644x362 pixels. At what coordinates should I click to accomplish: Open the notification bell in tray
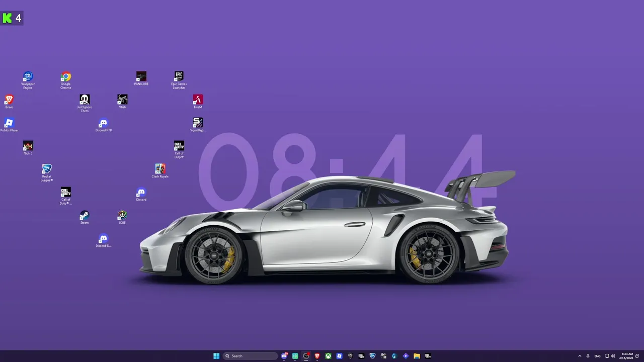click(638, 356)
